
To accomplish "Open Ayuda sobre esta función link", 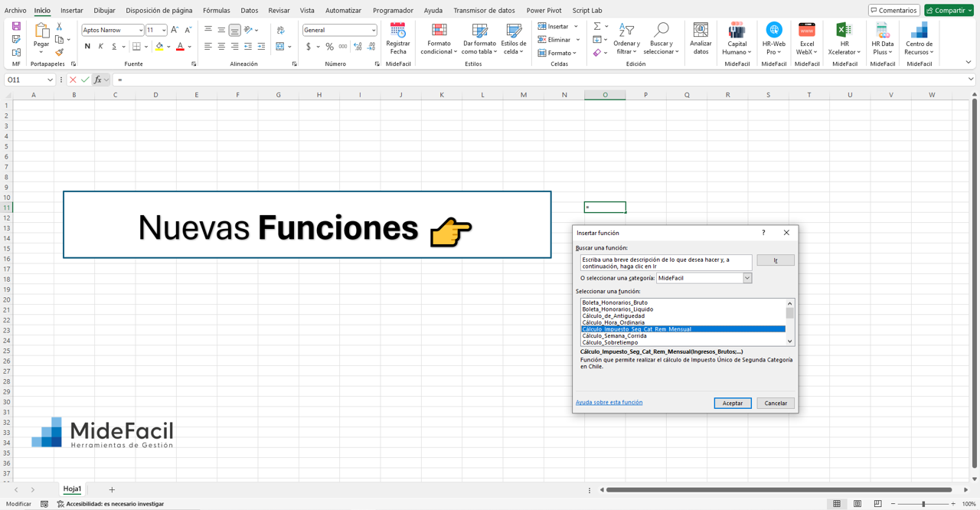I will click(x=608, y=403).
